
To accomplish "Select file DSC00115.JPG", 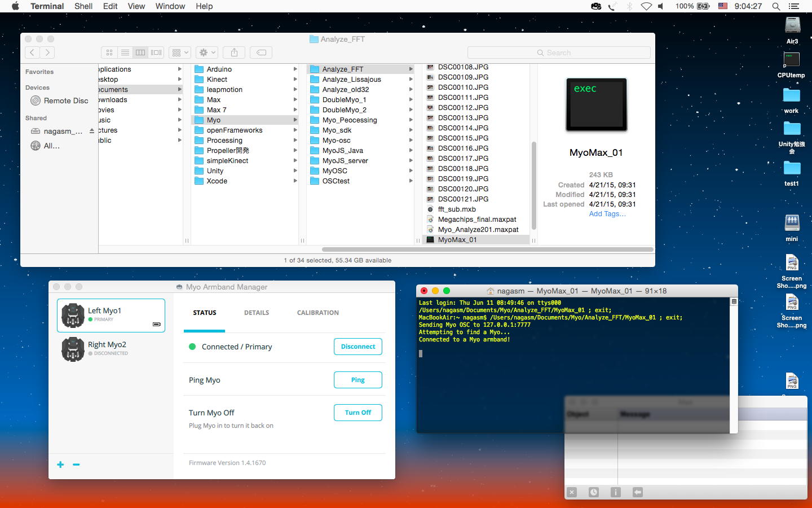I will tap(476, 138).
